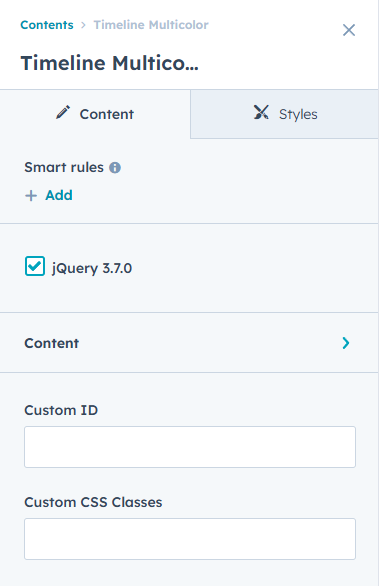Select the Content tab
The image size is (379, 586).
click(95, 114)
